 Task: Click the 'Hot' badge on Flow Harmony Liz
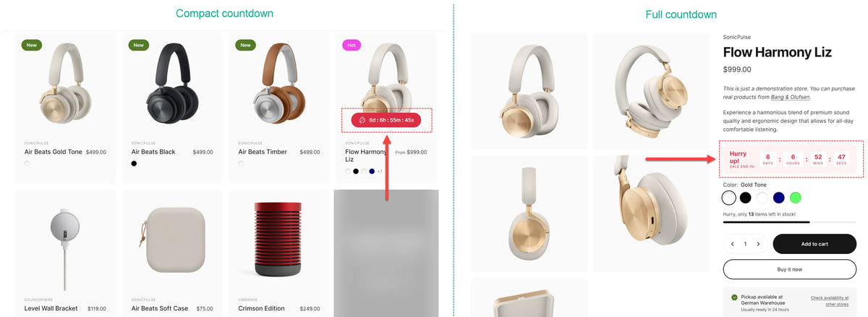[x=352, y=45]
